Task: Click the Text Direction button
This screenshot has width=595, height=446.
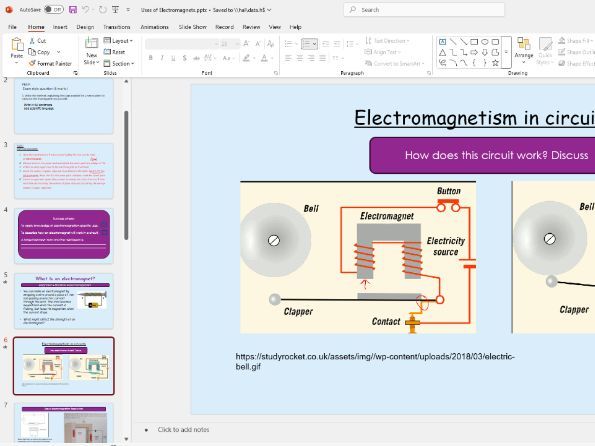Action: pos(387,41)
